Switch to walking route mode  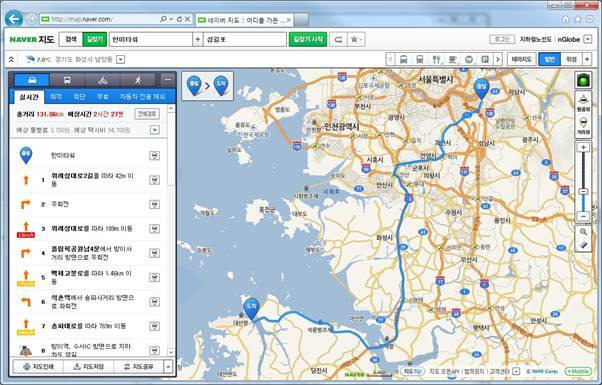coord(138,80)
